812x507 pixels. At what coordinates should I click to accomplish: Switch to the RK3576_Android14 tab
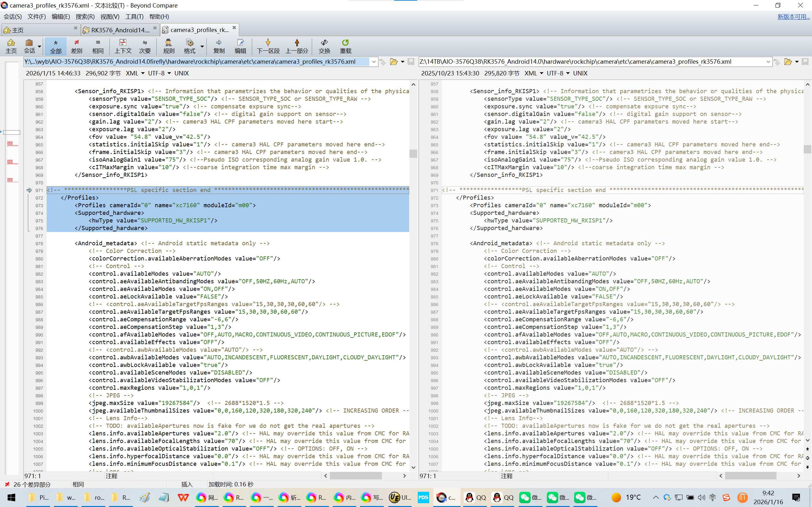point(120,30)
